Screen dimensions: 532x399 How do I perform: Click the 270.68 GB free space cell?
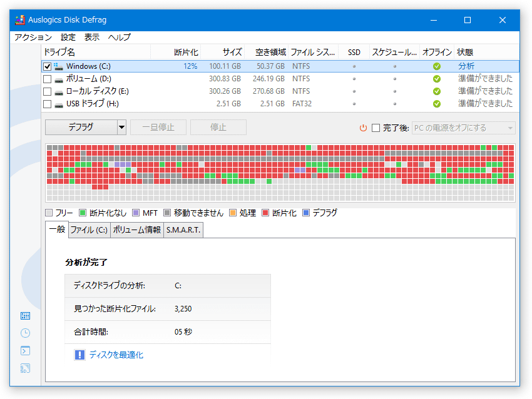click(x=269, y=91)
